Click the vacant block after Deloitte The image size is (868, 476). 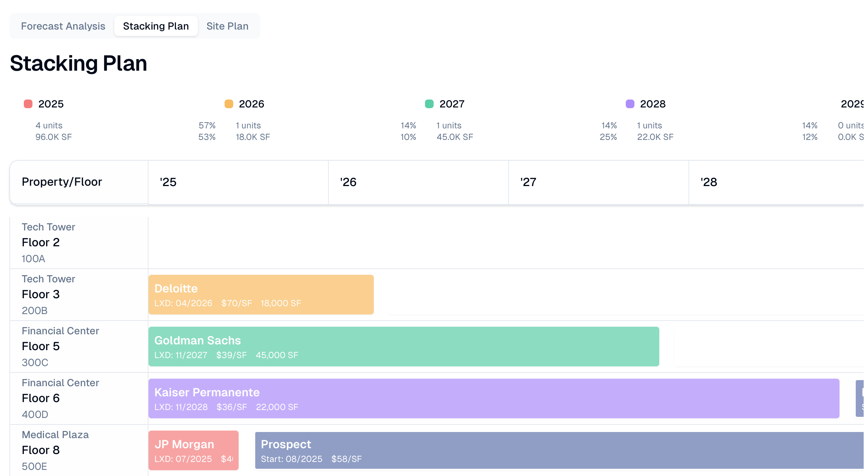pos(626,295)
